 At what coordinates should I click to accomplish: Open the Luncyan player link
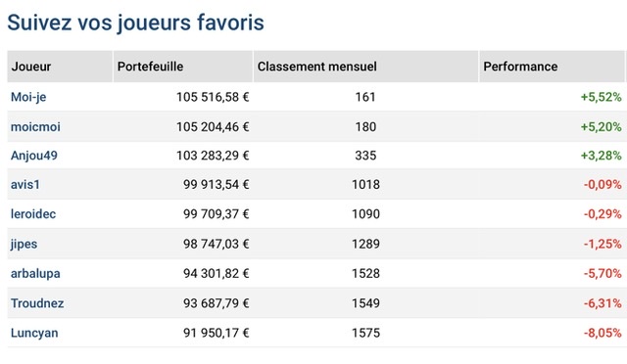(34, 333)
